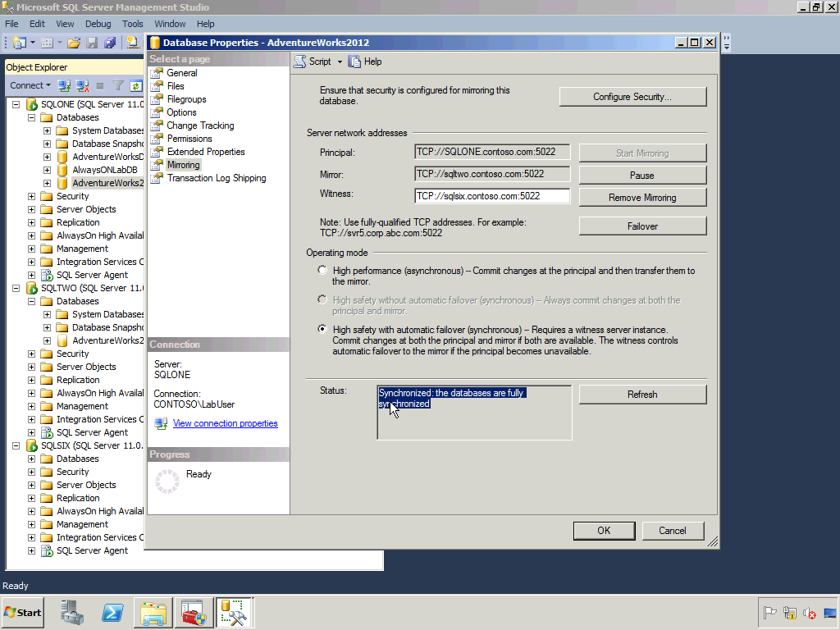The image size is (840, 630).
Task: Open the Tools menu
Action: click(x=132, y=24)
